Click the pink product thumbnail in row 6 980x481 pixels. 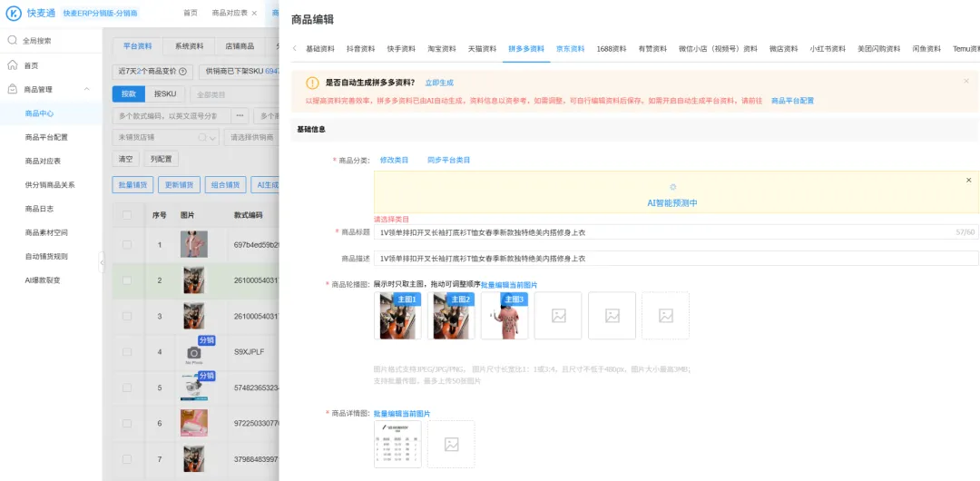tap(194, 423)
